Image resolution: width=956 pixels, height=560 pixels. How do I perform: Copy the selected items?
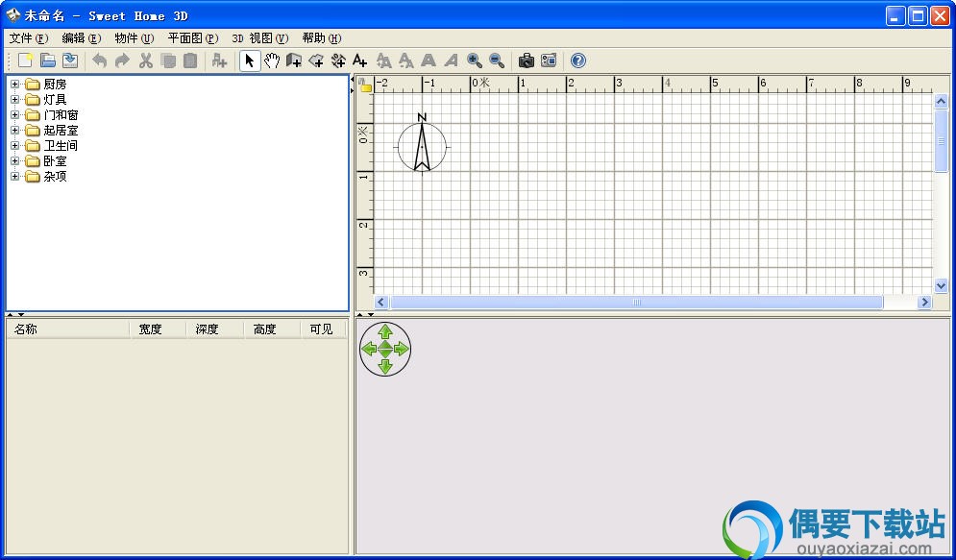click(x=168, y=61)
